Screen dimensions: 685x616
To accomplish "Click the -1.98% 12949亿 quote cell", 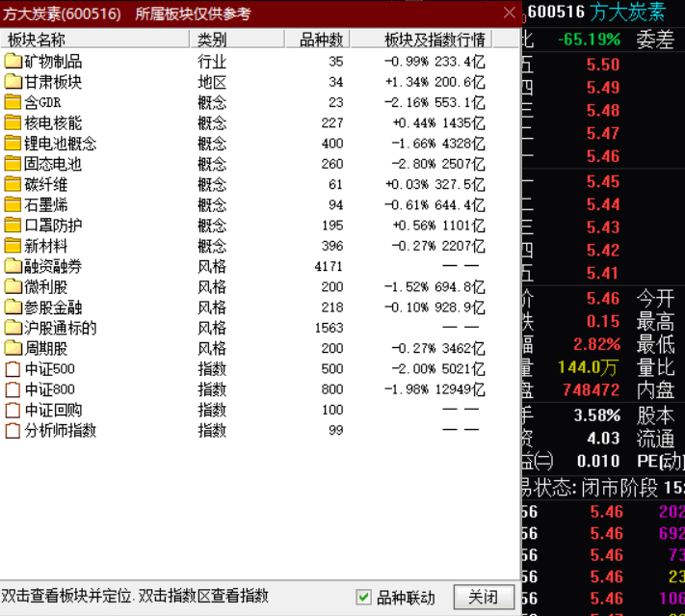I will point(435,390).
